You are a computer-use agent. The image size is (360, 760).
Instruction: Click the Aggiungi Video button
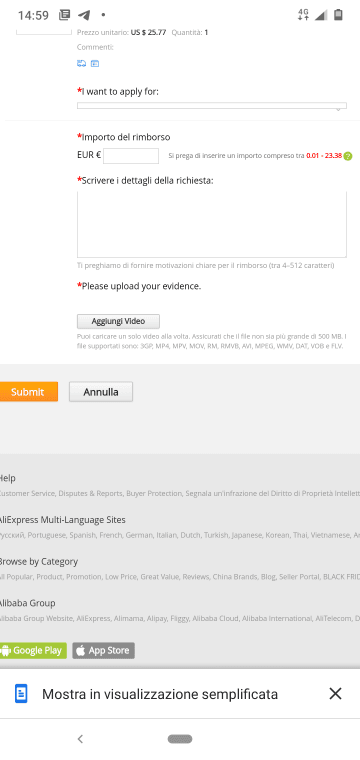[118, 321]
